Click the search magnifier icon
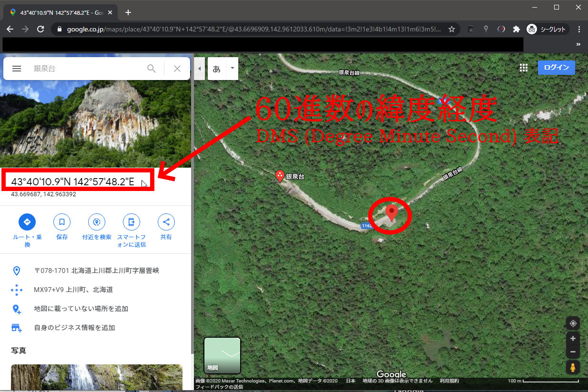588x392 pixels. pyautogui.click(x=152, y=69)
